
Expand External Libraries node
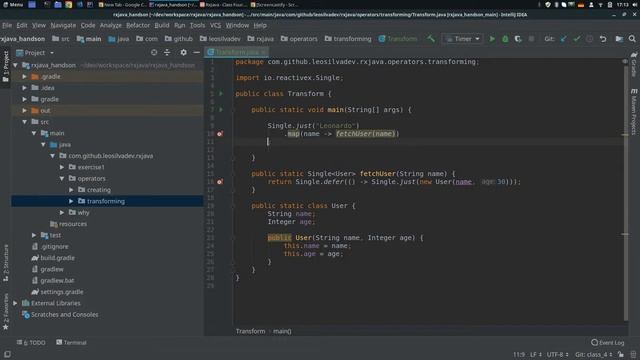15,303
